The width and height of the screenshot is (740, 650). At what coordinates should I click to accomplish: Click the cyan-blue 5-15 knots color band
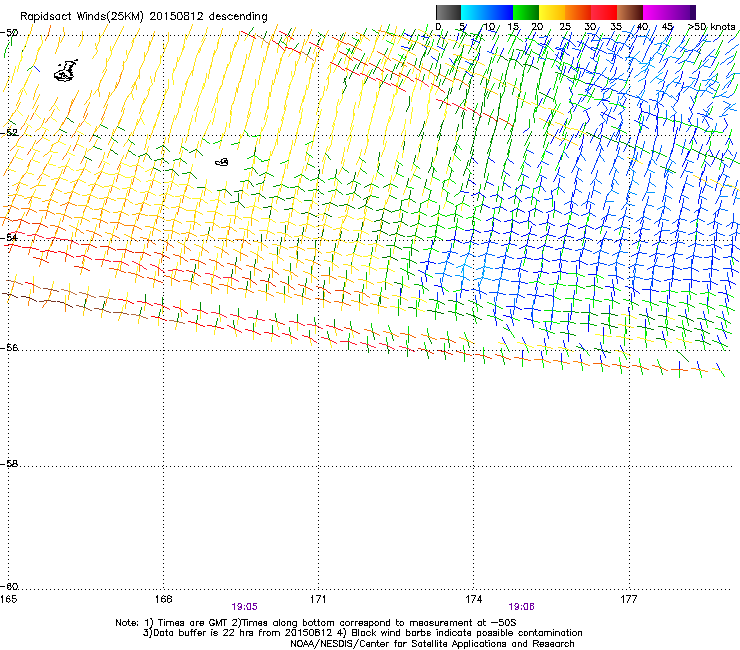[x=487, y=12]
